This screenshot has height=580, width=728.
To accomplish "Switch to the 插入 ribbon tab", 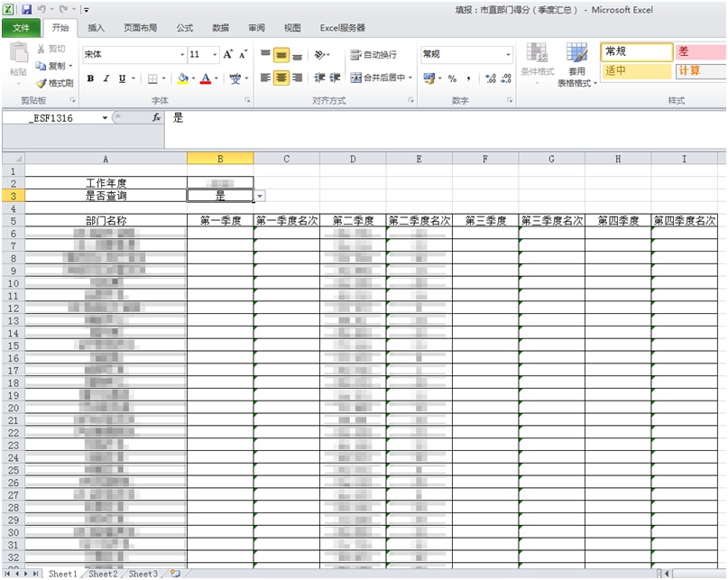I will coord(96,28).
